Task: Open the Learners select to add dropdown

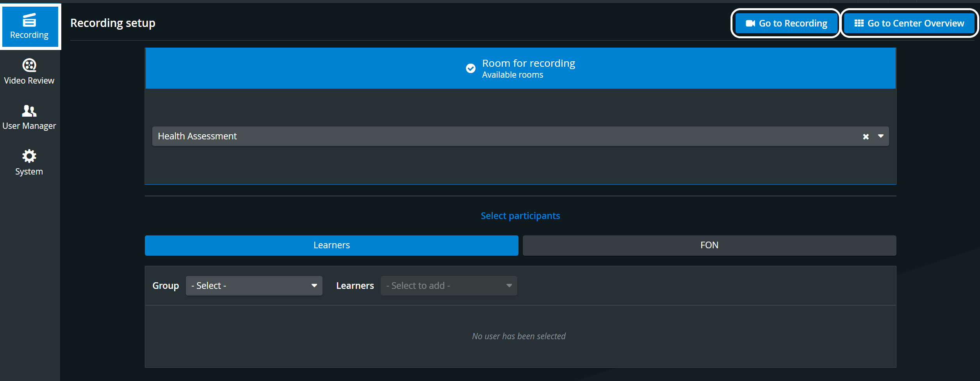Action: [x=449, y=286]
